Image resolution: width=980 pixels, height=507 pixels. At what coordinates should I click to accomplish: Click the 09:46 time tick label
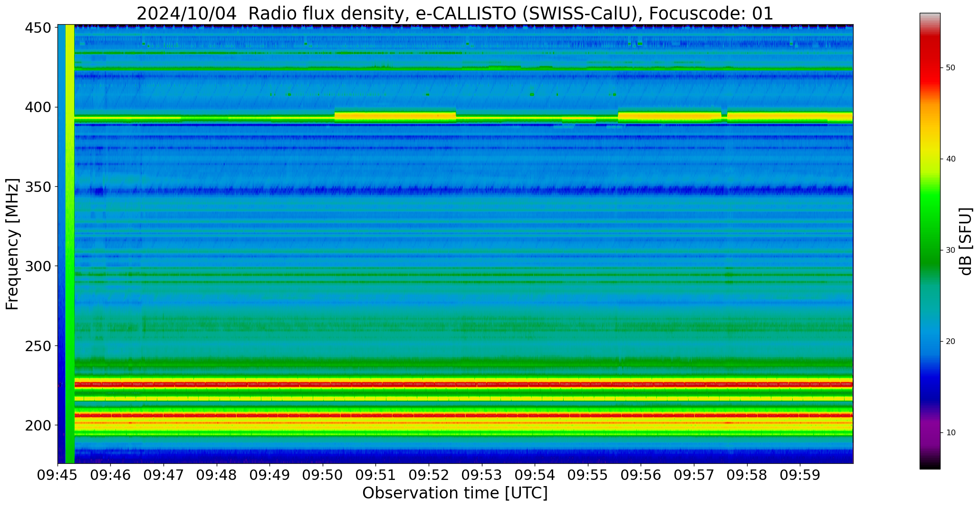111,475
